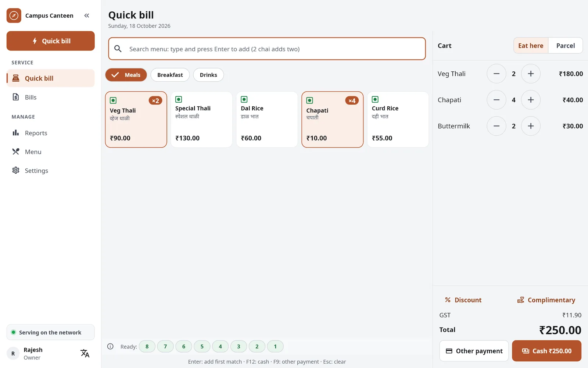This screenshot has width=588, height=368.
Task: Decrease Buttermilk quantity
Action: (x=496, y=126)
